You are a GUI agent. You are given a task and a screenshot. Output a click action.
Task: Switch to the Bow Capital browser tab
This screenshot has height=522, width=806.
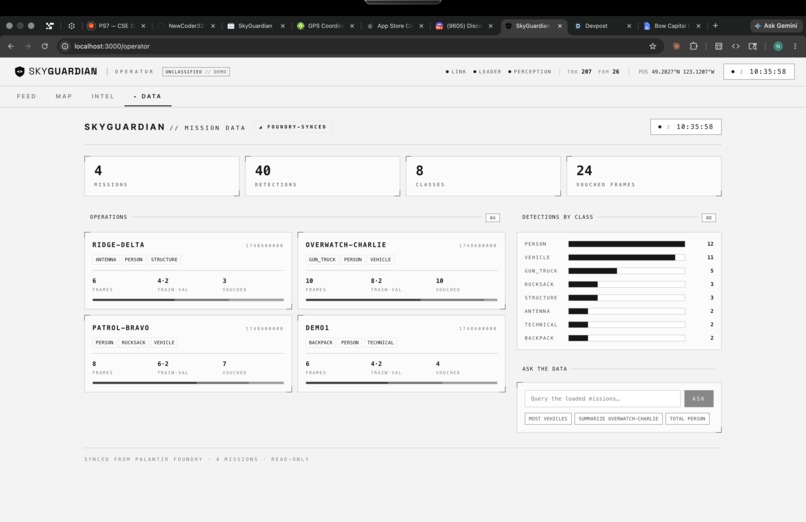(x=670, y=26)
